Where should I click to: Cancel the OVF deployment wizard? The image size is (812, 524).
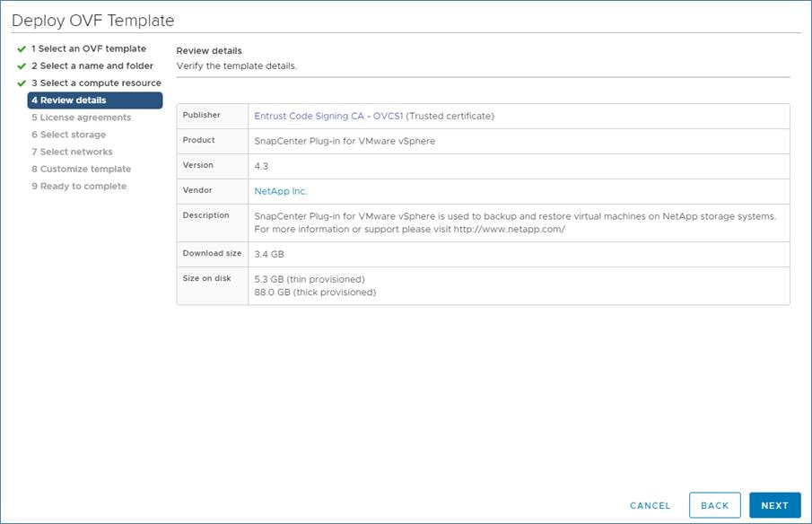tap(650, 505)
